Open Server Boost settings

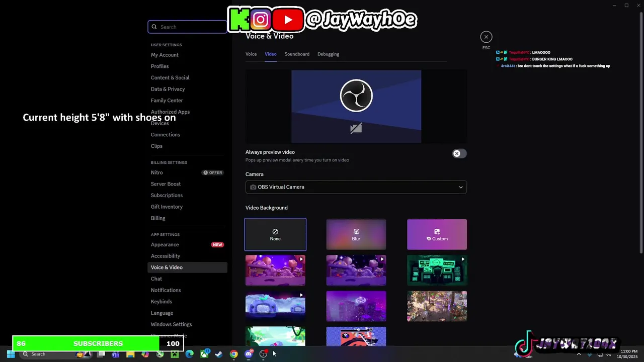[187, 184]
